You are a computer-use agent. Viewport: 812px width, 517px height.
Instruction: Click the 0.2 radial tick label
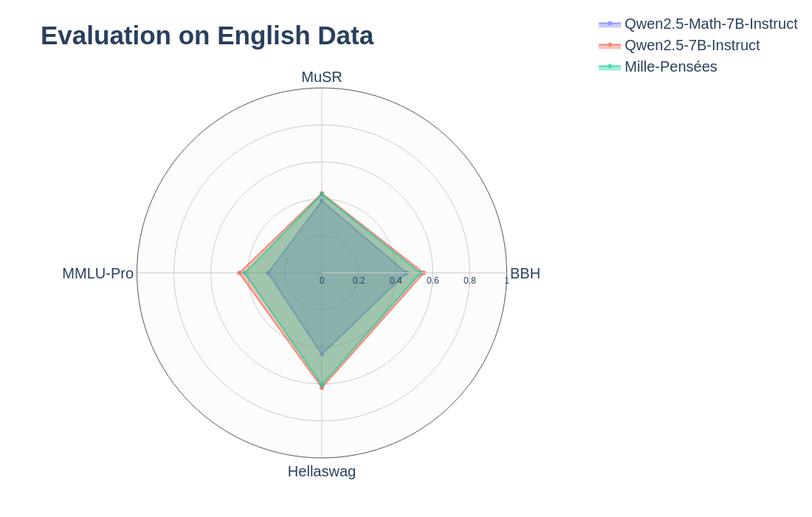pos(359,281)
